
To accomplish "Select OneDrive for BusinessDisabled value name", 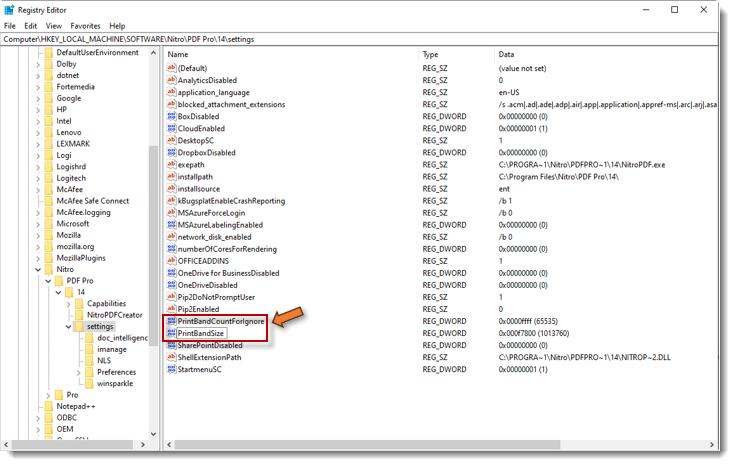I will [x=228, y=273].
